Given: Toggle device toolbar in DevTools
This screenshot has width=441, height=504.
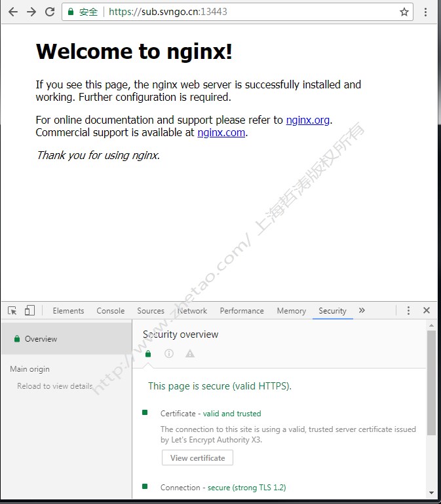Looking at the screenshot, I should 29,311.
